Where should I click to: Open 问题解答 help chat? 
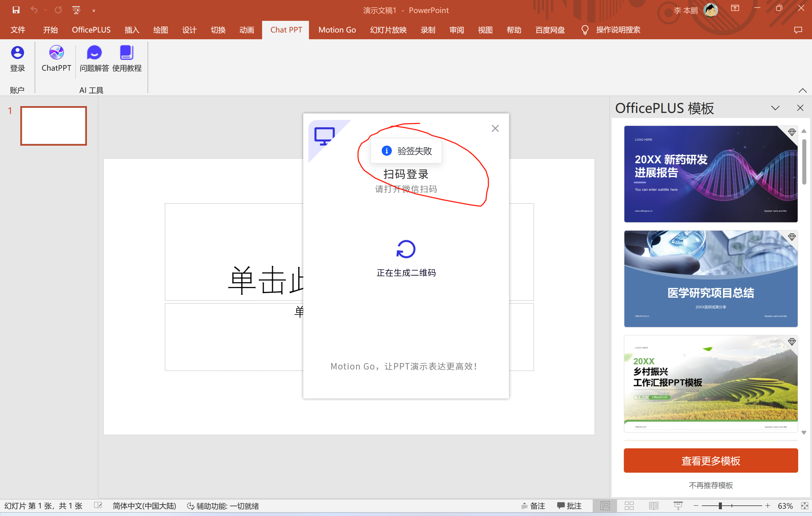[94, 53]
